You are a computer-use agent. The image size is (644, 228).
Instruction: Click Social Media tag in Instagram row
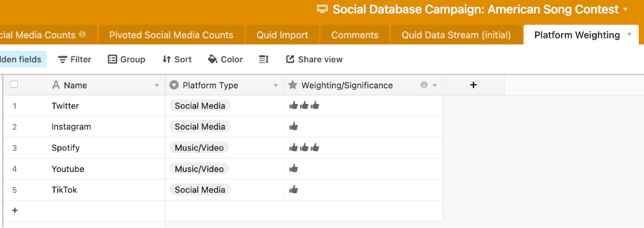click(200, 126)
